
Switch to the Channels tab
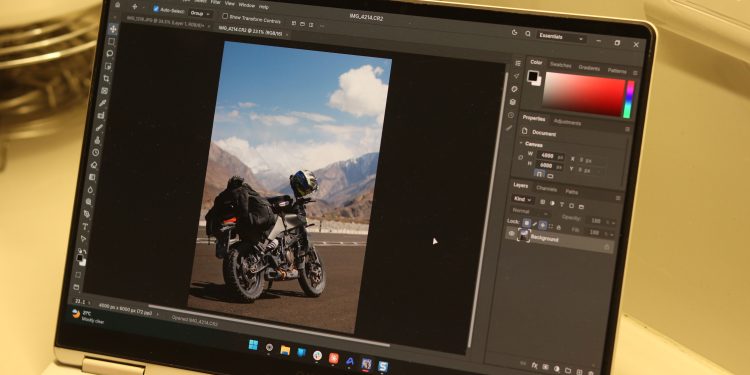click(x=547, y=189)
